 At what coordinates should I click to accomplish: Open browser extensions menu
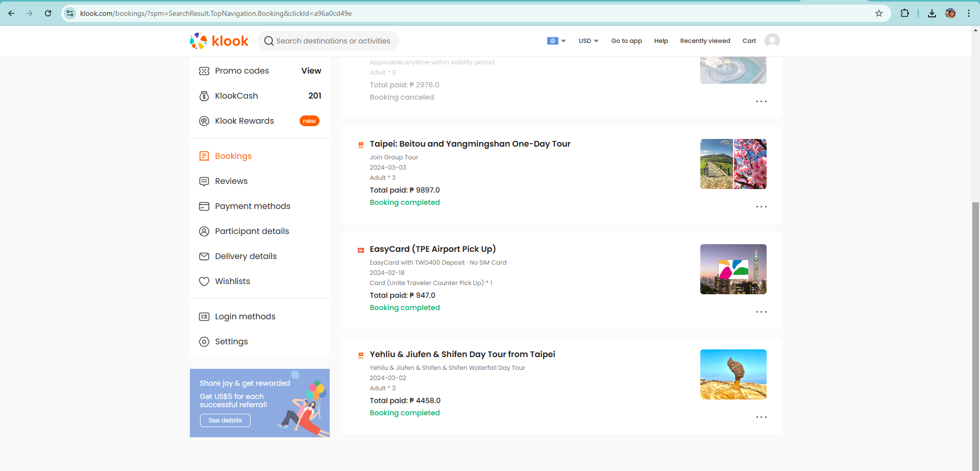[x=904, y=13]
